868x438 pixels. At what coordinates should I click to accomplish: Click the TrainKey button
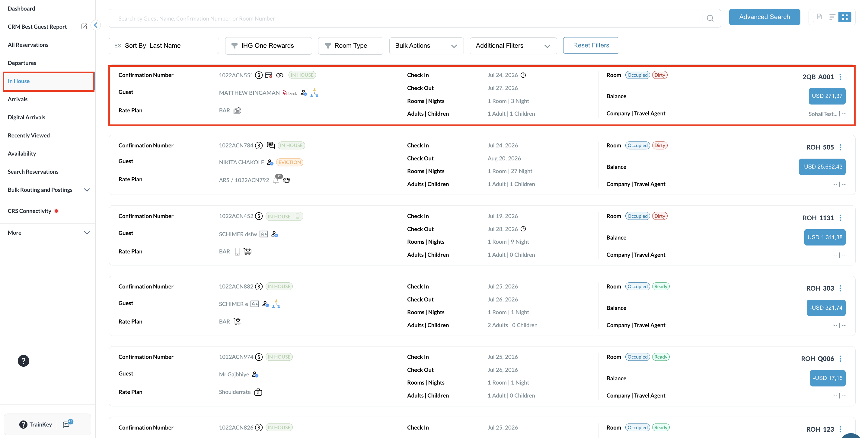[x=35, y=424]
